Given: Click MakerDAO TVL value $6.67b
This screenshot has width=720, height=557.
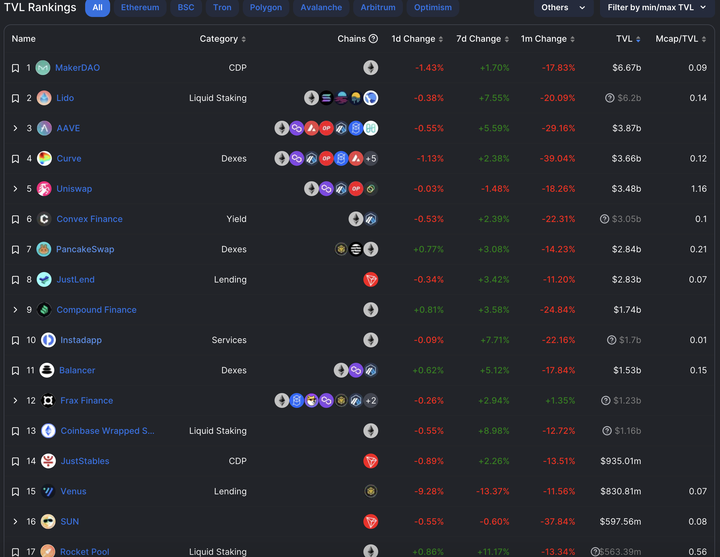Looking at the screenshot, I should click(x=626, y=68).
